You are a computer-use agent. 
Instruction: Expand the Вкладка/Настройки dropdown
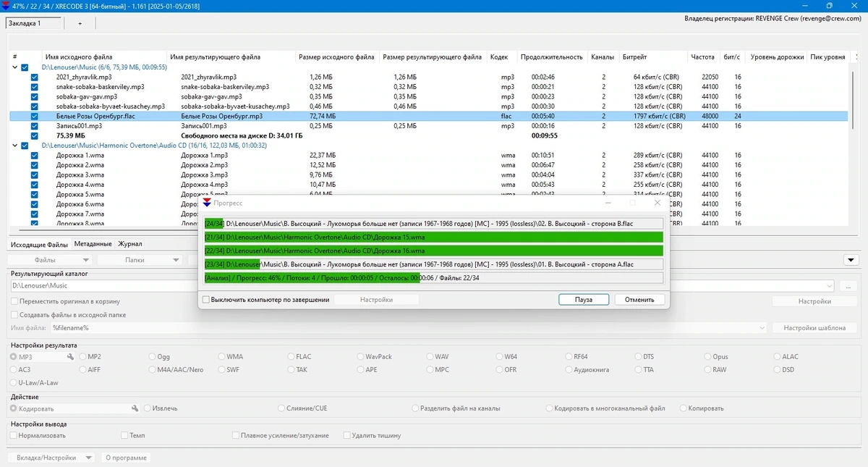[51, 458]
